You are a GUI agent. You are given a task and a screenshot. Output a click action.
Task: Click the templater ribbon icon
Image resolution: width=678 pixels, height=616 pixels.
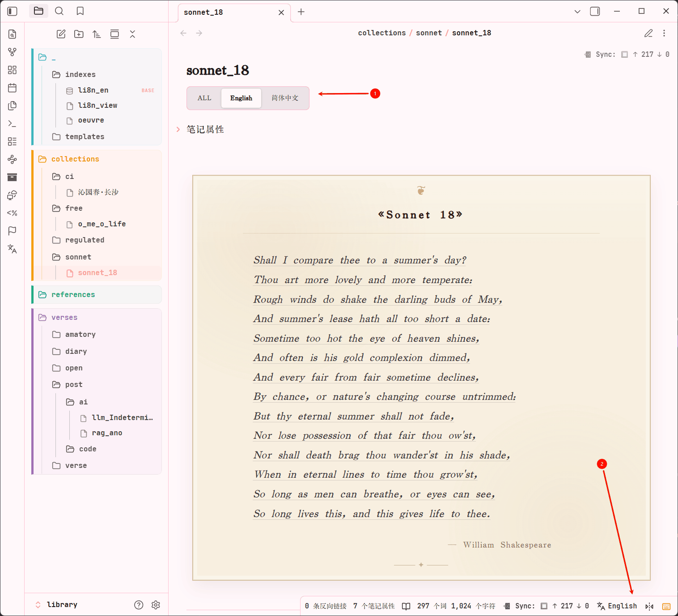pos(13,213)
